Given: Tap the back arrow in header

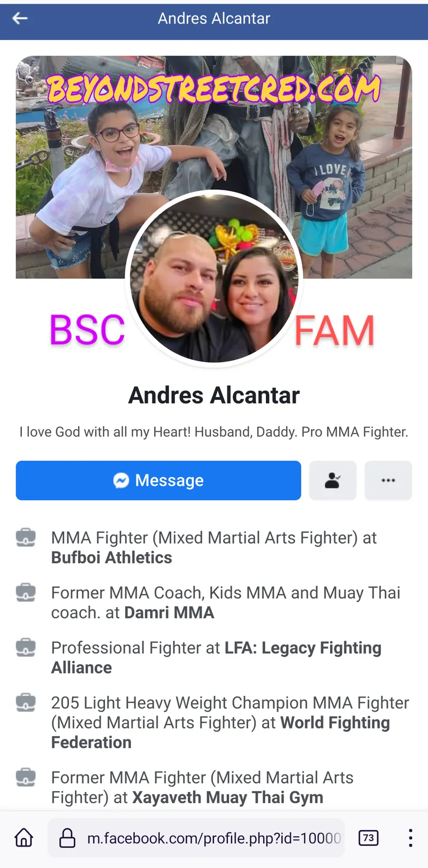Looking at the screenshot, I should pos(20,19).
